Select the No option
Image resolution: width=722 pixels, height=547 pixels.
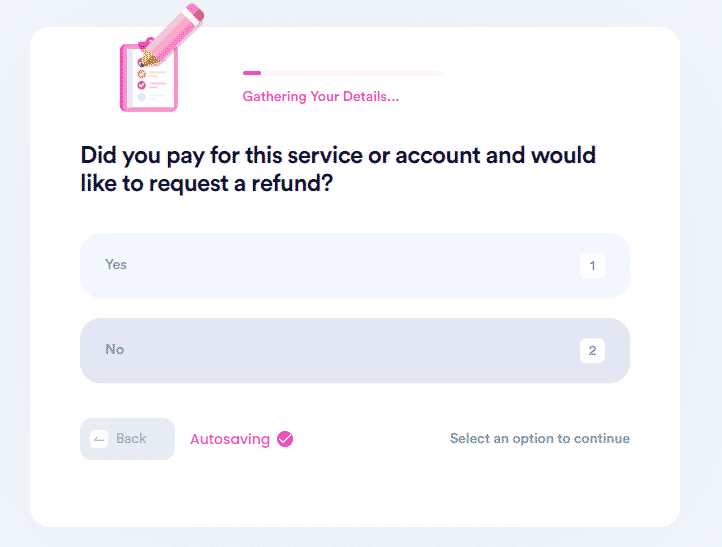355,350
